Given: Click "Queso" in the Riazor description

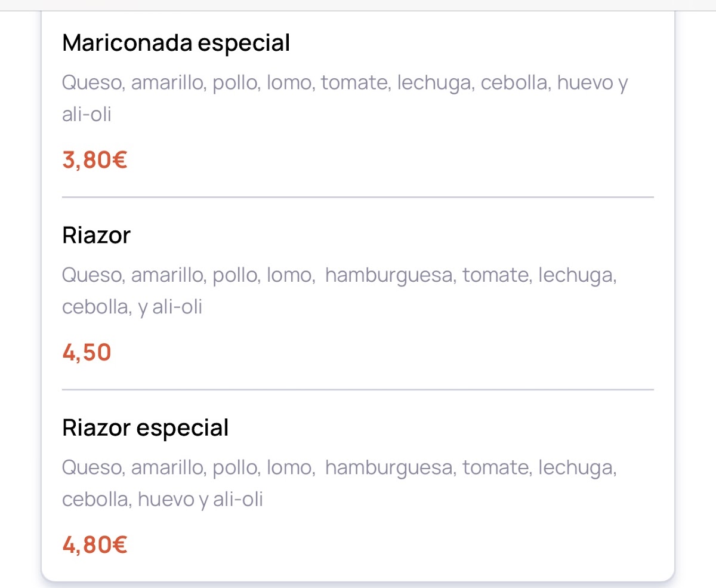Looking at the screenshot, I should pos(92,276).
